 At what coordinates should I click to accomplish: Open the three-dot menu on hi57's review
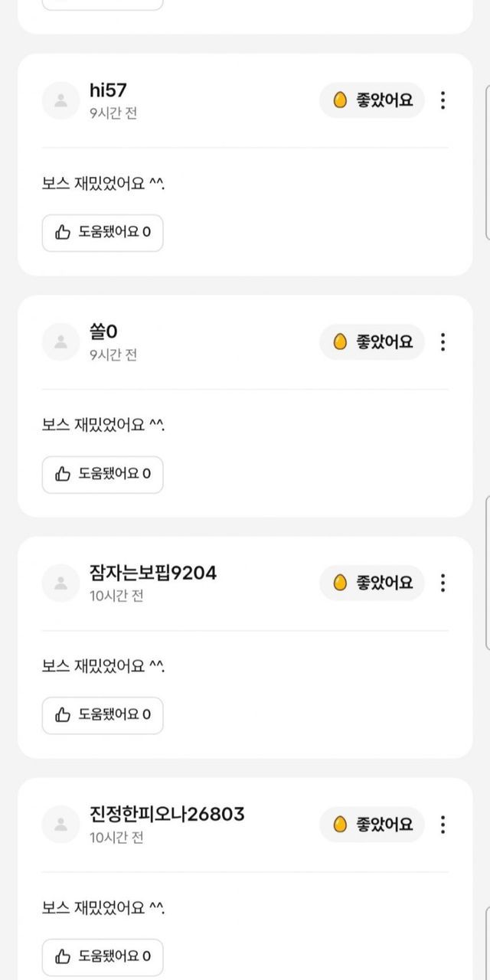point(443,100)
